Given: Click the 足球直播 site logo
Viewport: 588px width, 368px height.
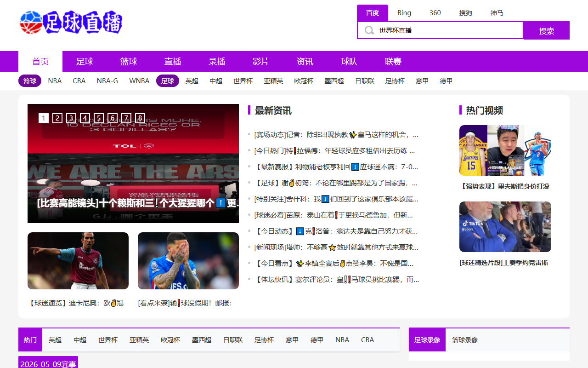Looking at the screenshot, I should (x=71, y=22).
